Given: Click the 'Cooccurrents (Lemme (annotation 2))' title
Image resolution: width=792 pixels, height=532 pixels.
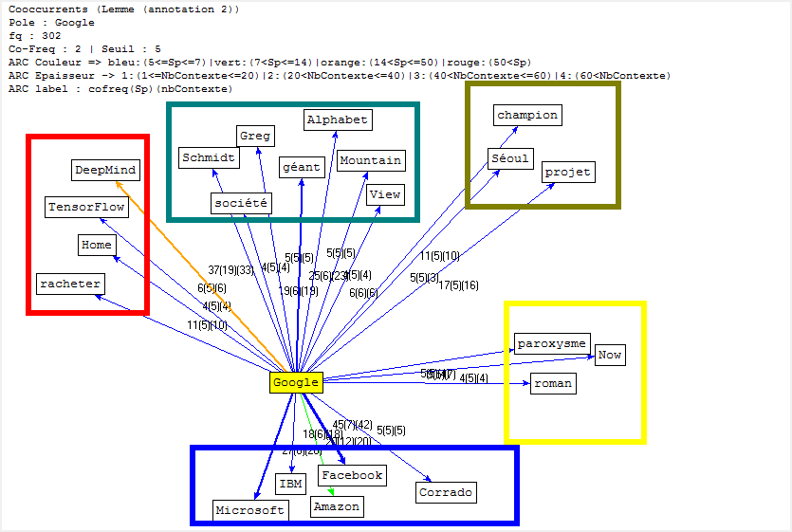Looking at the screenshot, I should [123, 9].
